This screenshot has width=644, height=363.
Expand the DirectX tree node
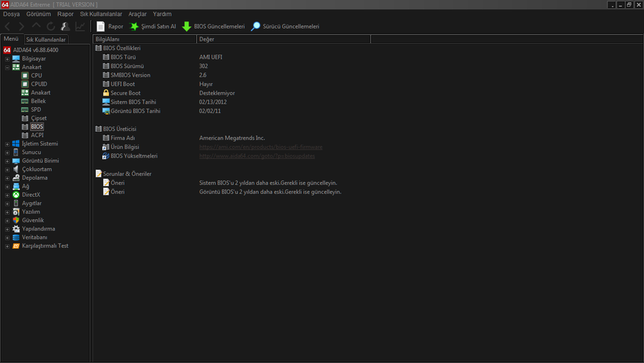tap(7, 195)
